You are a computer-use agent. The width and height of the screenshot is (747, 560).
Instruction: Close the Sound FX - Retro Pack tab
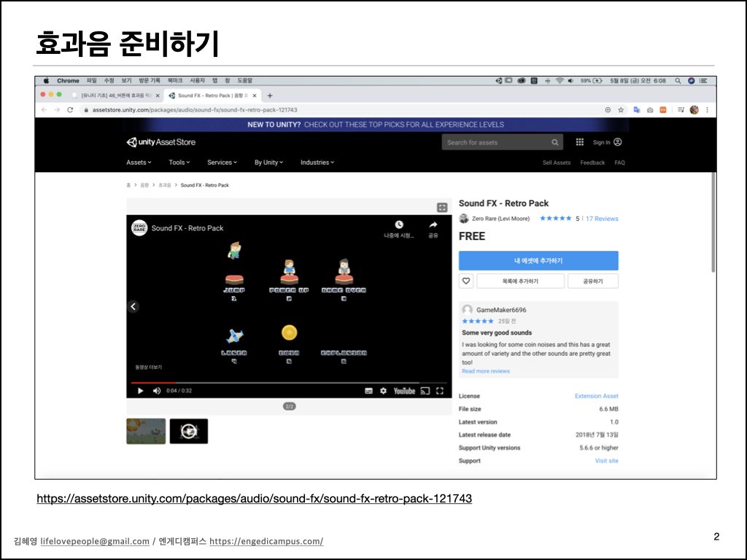pos(255,96)
